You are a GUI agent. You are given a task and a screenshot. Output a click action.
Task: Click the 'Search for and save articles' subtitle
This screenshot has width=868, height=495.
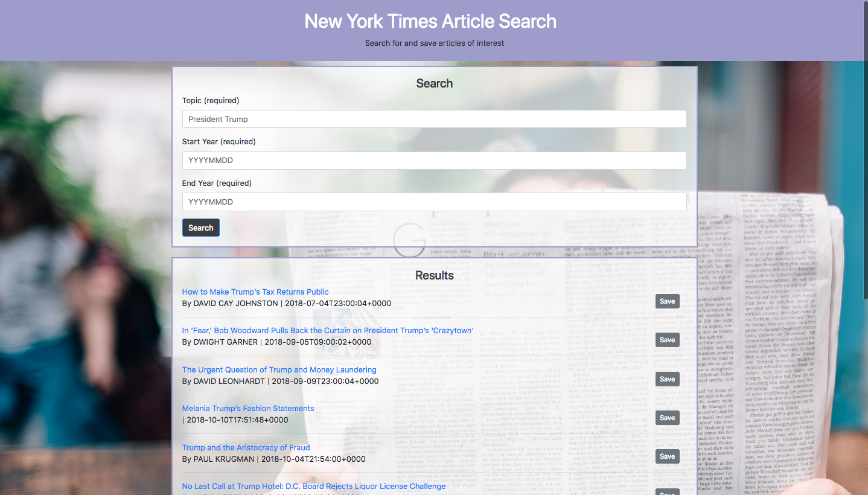[434, 43]
